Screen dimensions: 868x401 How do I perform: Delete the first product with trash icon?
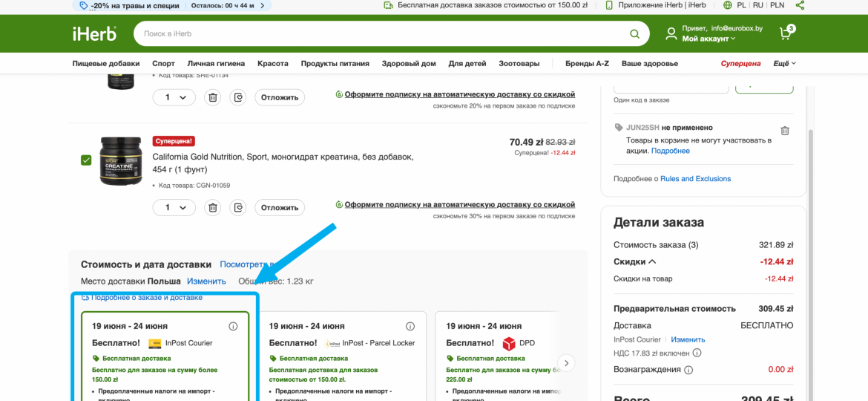[x=212, y=97]
